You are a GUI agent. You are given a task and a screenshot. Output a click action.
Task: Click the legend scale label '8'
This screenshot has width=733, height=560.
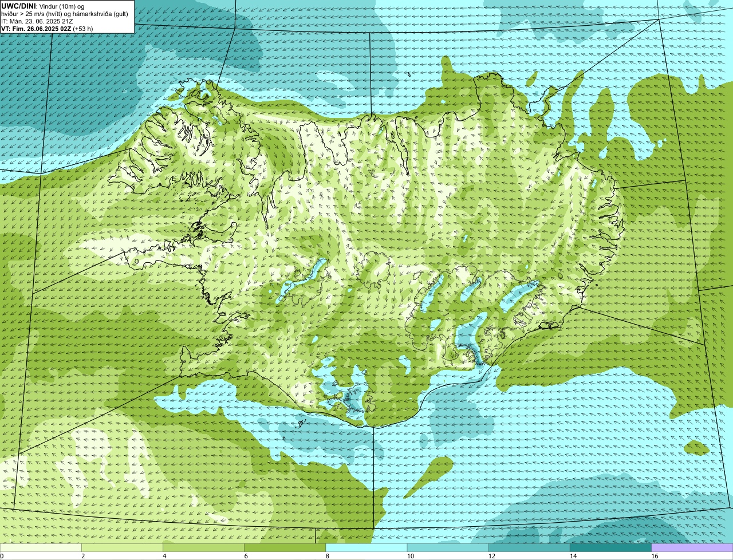click(x=328, y=556)
